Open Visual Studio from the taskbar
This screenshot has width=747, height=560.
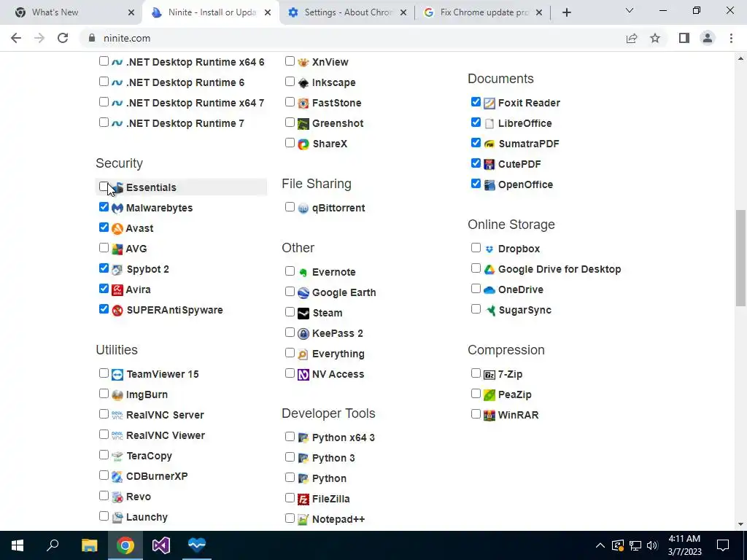161,545
